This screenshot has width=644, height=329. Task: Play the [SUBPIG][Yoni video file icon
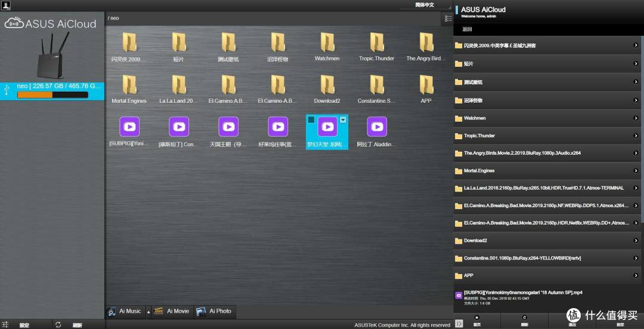pyautogui.click(x=129, y=127)
